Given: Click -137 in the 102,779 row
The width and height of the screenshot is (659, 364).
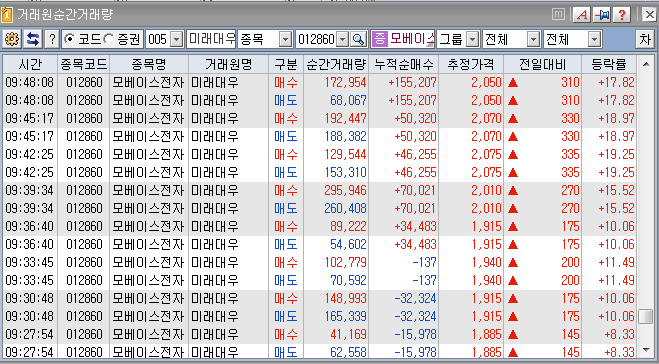Looking at the screenshot, I should coord(424,263).
